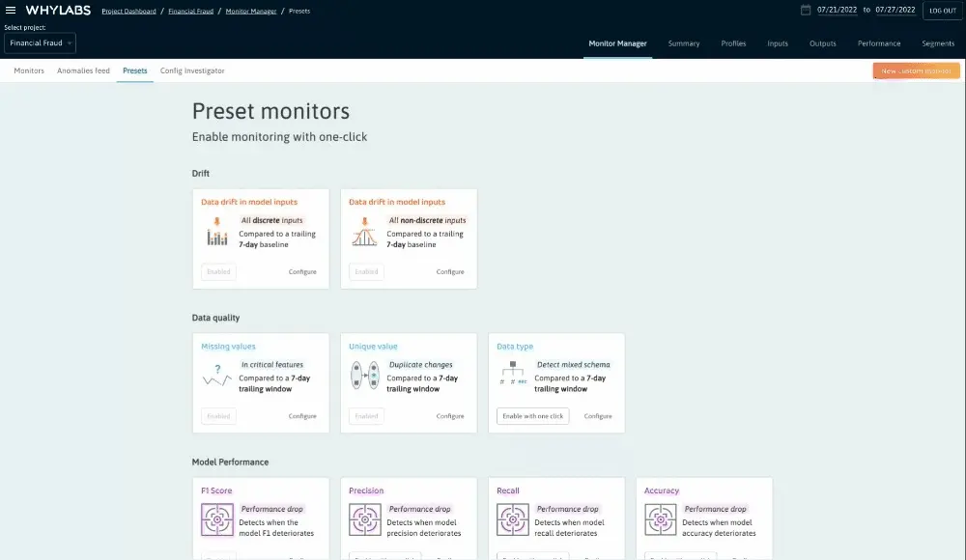
Task: Click the non-discrete inputs distribution icon
Action: click(x=364, y=234)
